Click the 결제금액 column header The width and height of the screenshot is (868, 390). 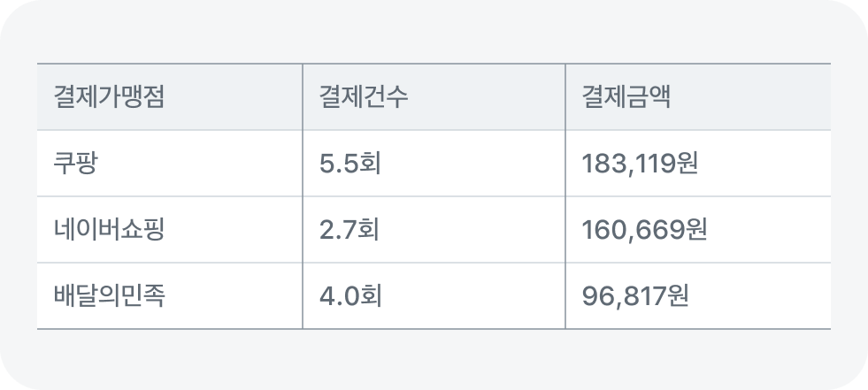[626, 97]
